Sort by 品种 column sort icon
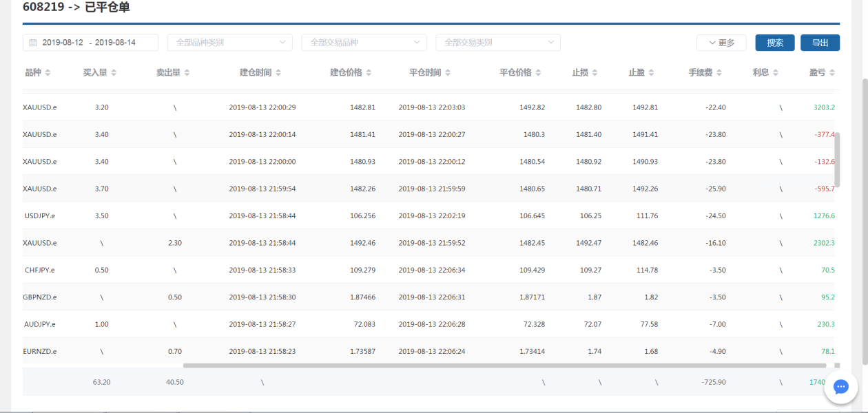Viewport: 868px width, 413px height. (x=48, y=73)
